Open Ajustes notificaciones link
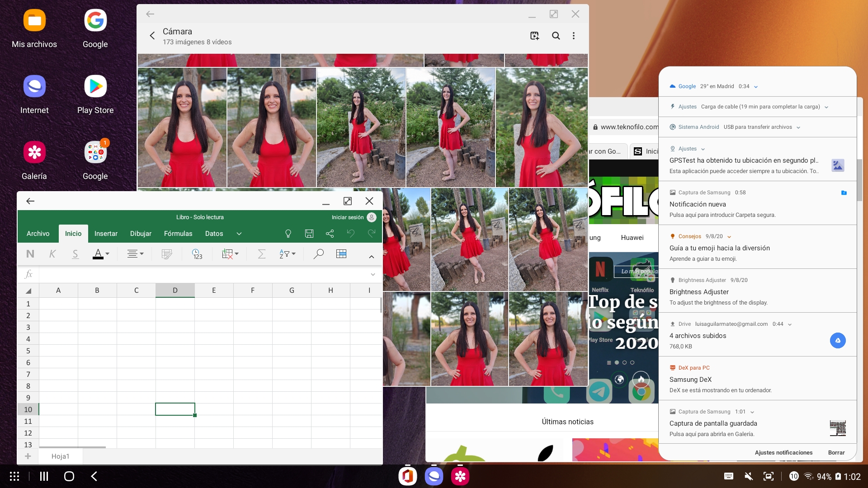This screenshot has width=868, height=488. [x=783, y=452]
